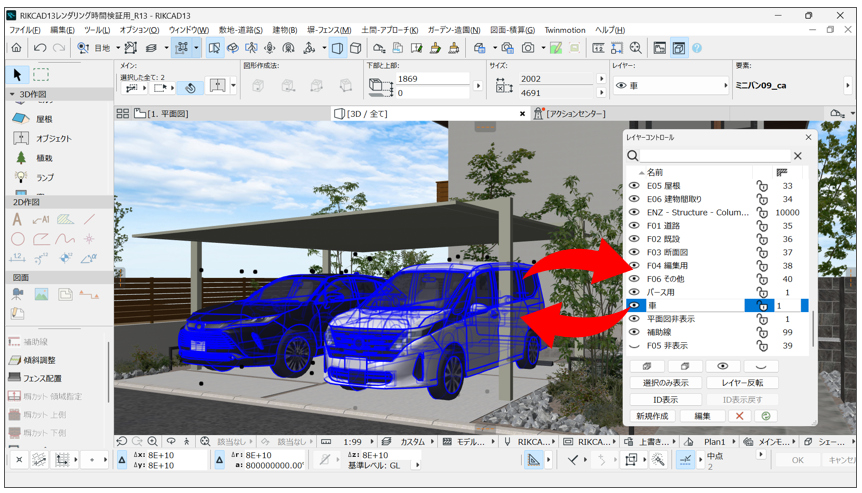Show the hidden F05 非表示 layer
Viewport: 862px width, 493px height.
634,346
